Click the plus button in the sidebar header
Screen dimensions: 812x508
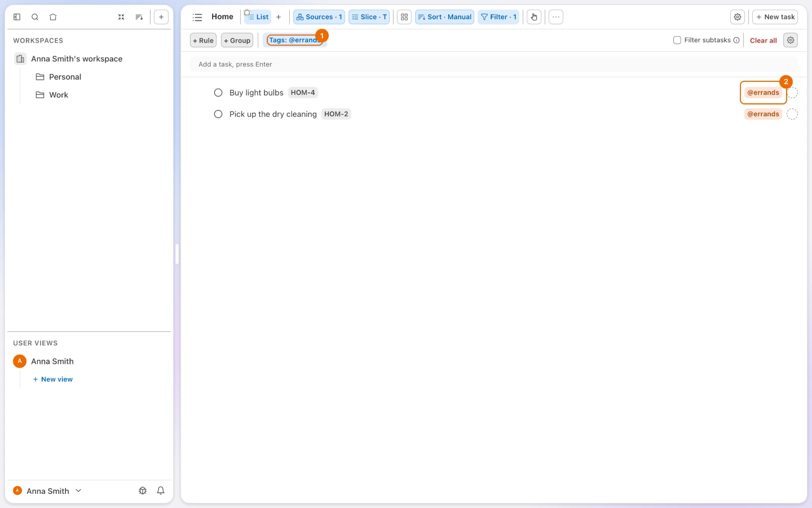coord(161,17)
